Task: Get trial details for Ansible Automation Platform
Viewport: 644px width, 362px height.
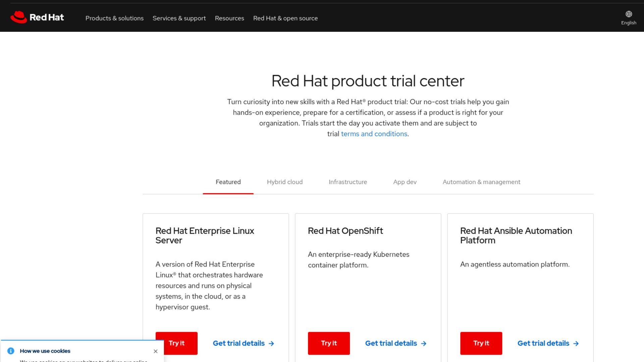Action: 548,343
